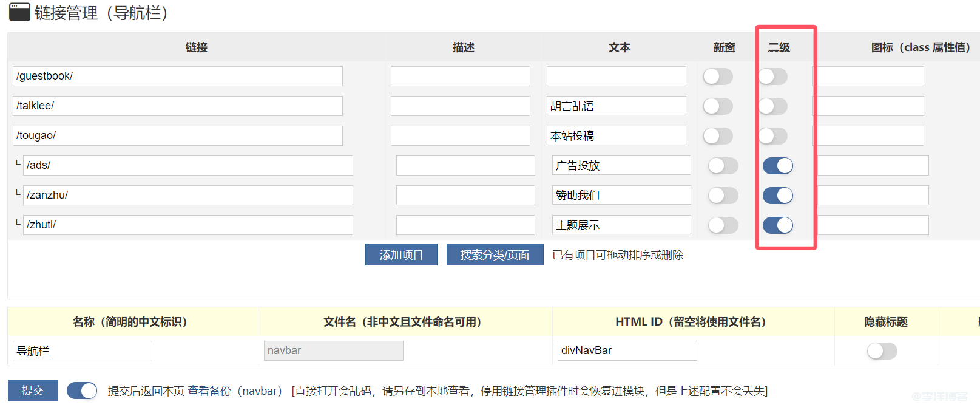Click the 二级 column header
This screenshot has height=413, width=980.
779,47
